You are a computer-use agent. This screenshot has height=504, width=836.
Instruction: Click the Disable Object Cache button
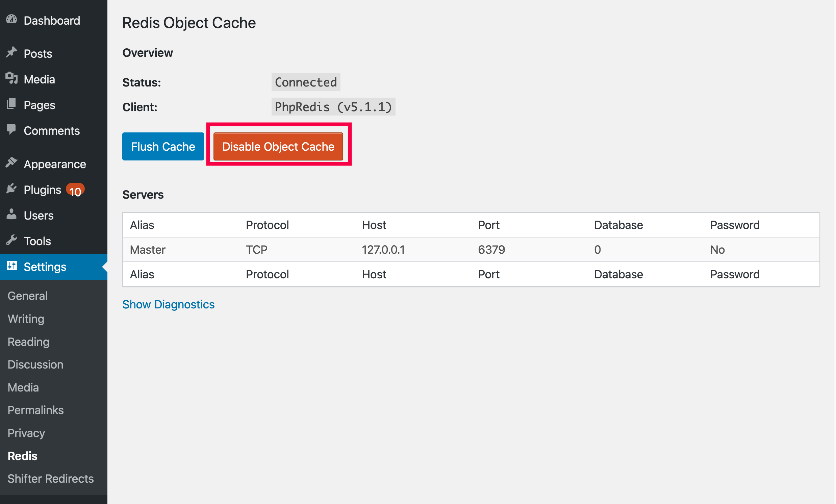[x=278, y=146]
